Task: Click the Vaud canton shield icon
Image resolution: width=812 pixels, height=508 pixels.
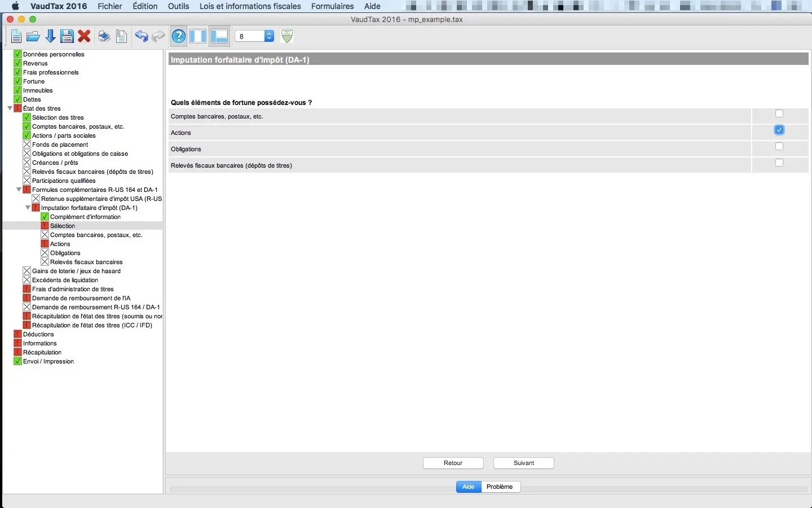Action: pos(287,36)
